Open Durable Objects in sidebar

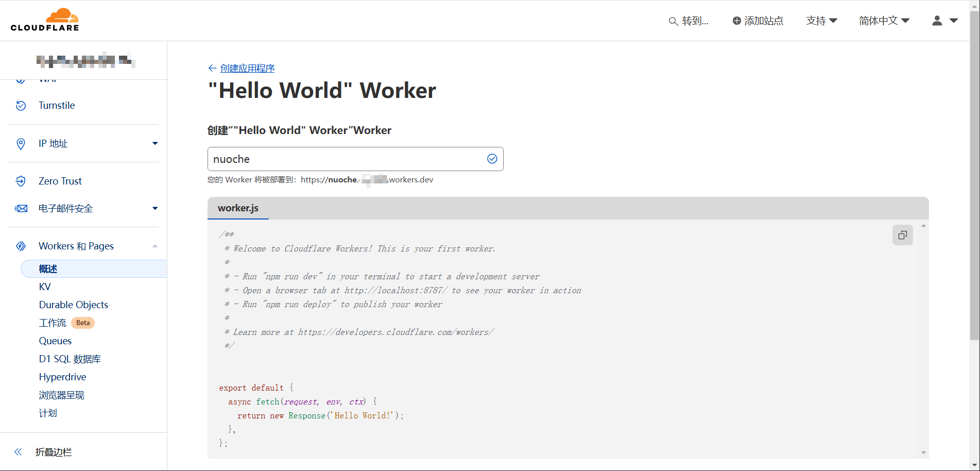(74, 305)
